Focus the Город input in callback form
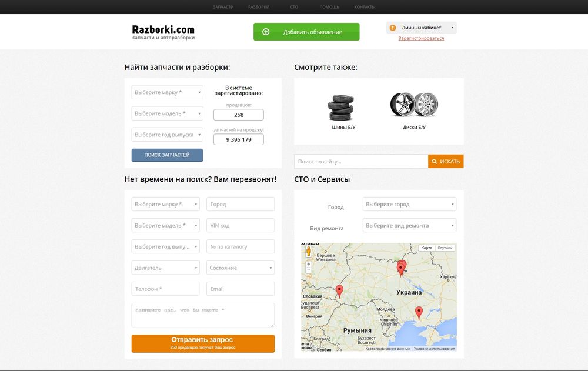Screen dimensions: 588x371 [x=240, y=204]
